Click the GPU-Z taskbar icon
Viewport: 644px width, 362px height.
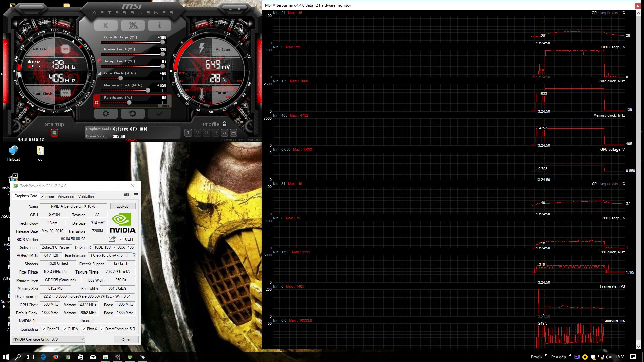point(130,357)
